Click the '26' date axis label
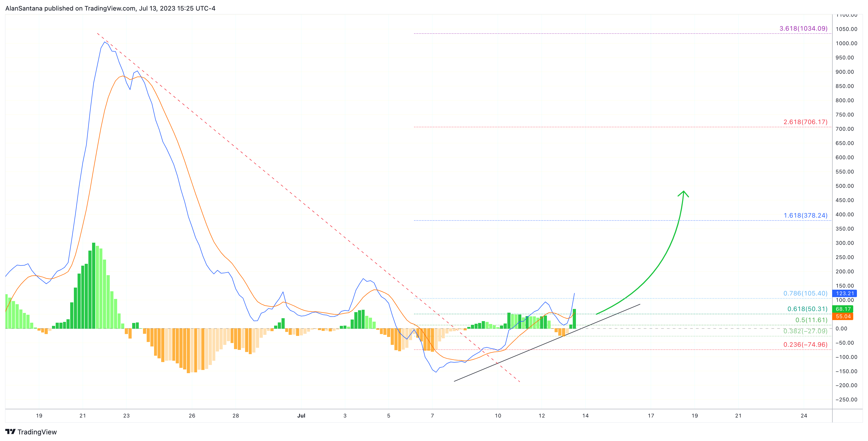The image size is (868, 441). 192,416
